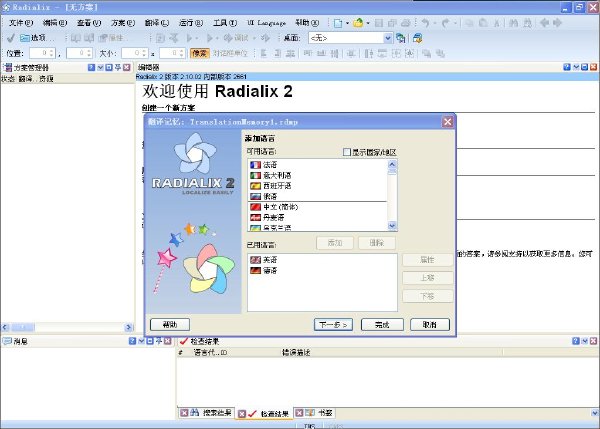Open the 调试 debug dropdown arrow
The width and height of the screenshot is (600, 429).
(x=254, y=38)
